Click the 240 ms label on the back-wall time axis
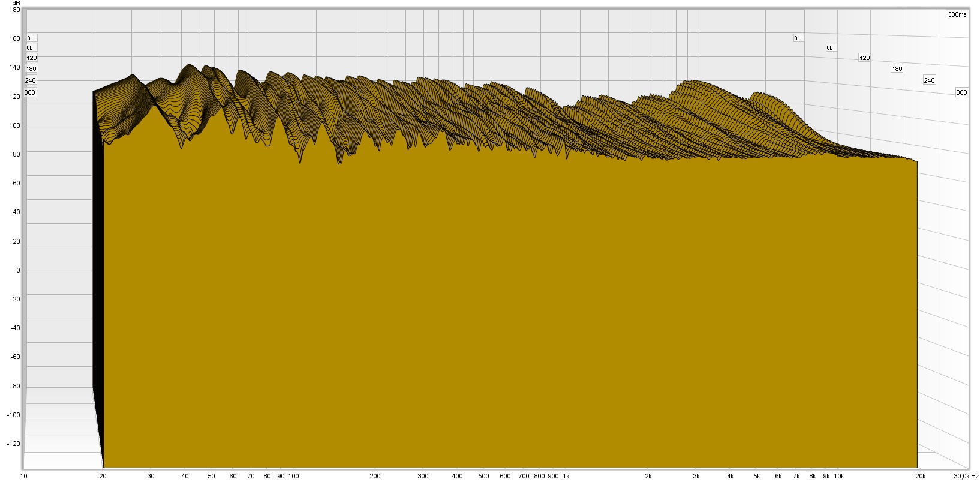Screen dimensions: 980x482 (x=929, y=80)
